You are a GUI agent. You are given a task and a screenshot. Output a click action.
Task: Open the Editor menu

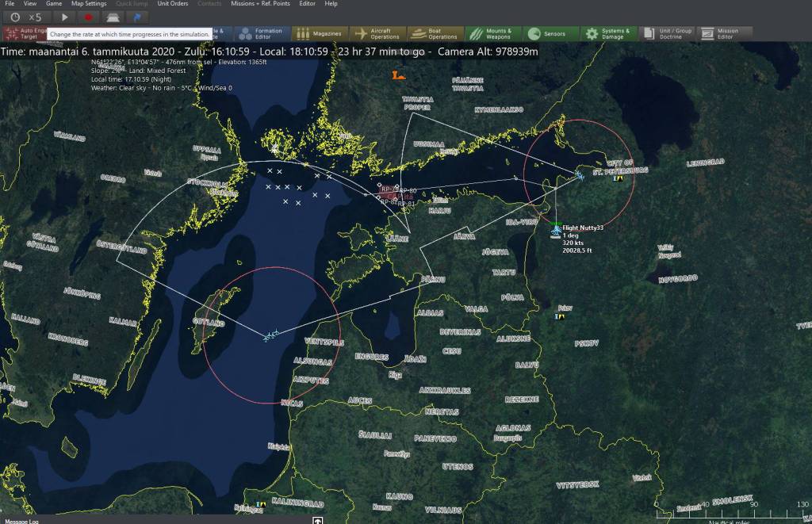pos(306,4)
